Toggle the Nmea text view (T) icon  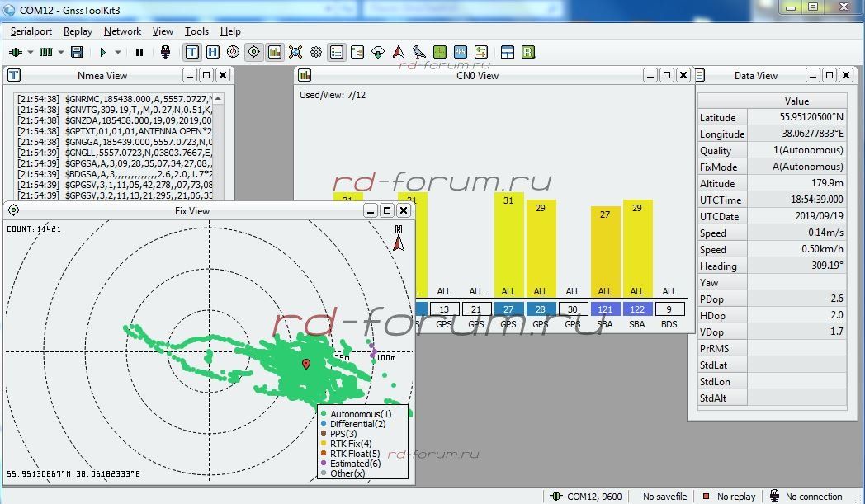click(x=192, y=52)
